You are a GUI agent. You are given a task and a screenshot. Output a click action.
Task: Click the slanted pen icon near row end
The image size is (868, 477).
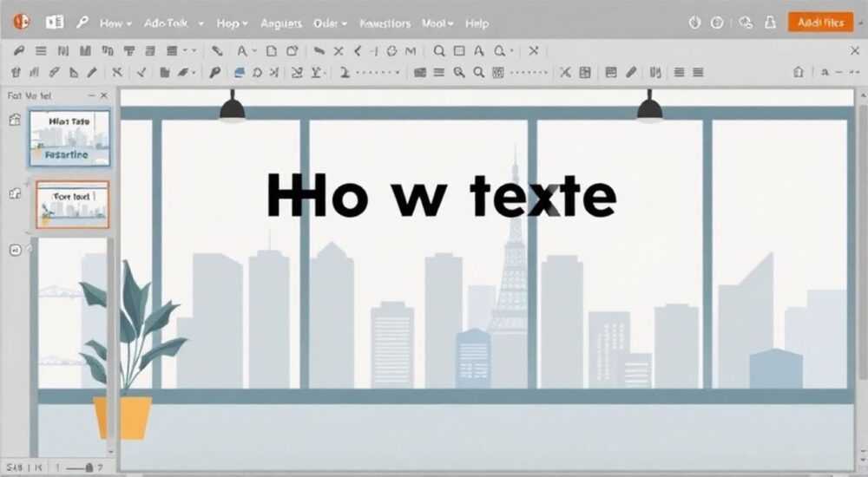coord(631,72)
